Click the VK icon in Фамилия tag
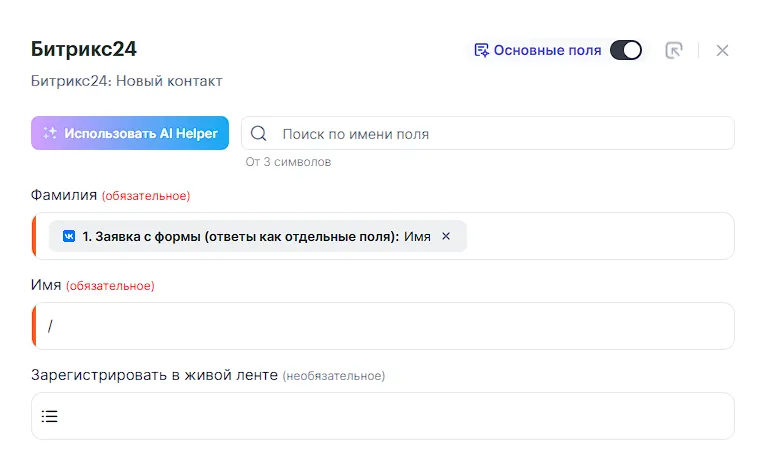761x458 pixels. 69,236
